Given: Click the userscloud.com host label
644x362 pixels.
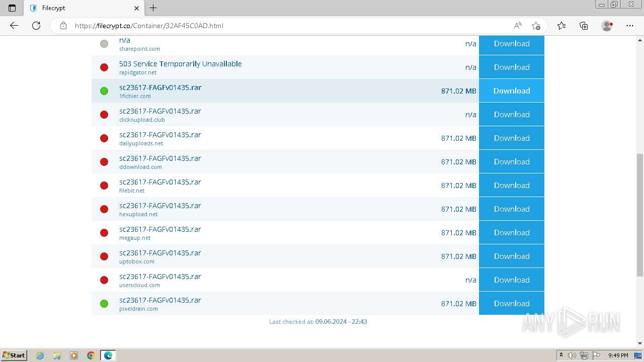Looking at the screenshot, I should click(139, 285).
